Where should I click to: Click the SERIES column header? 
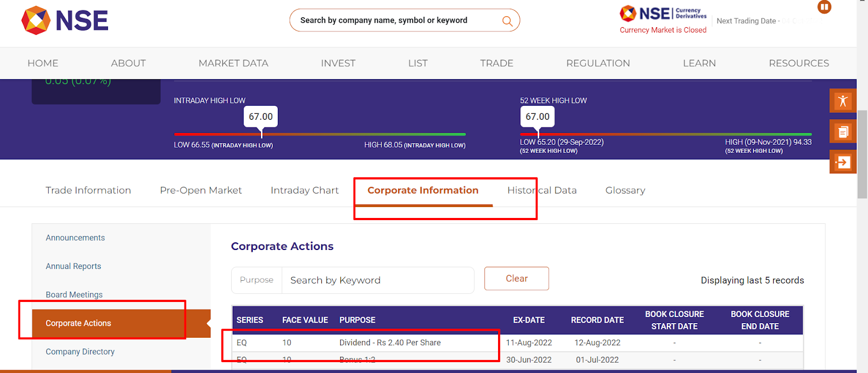click(250, 320)
